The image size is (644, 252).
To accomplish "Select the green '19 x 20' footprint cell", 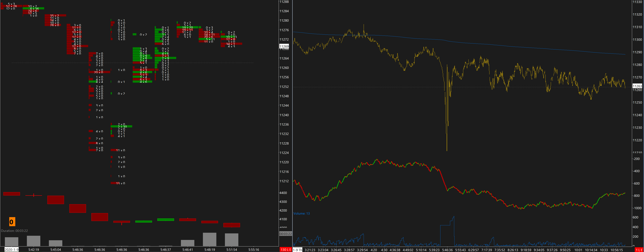I will [x=187, y=27].
